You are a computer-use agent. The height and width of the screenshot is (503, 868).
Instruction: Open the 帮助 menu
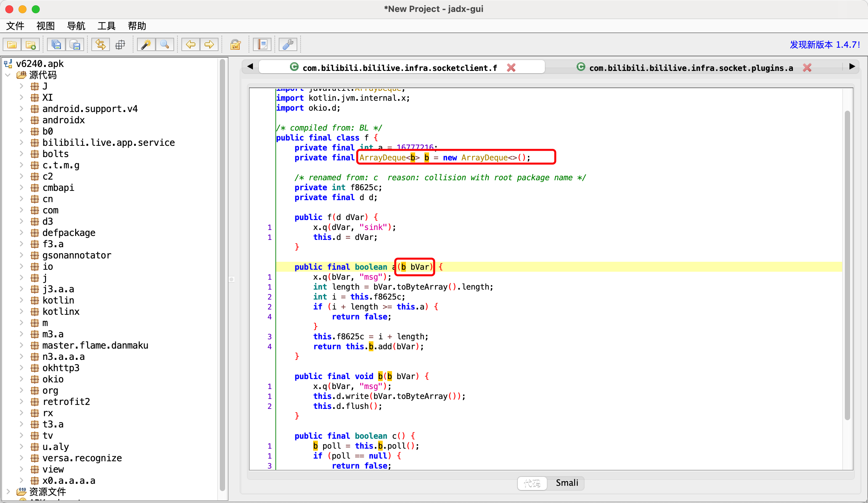click(137, 26)
